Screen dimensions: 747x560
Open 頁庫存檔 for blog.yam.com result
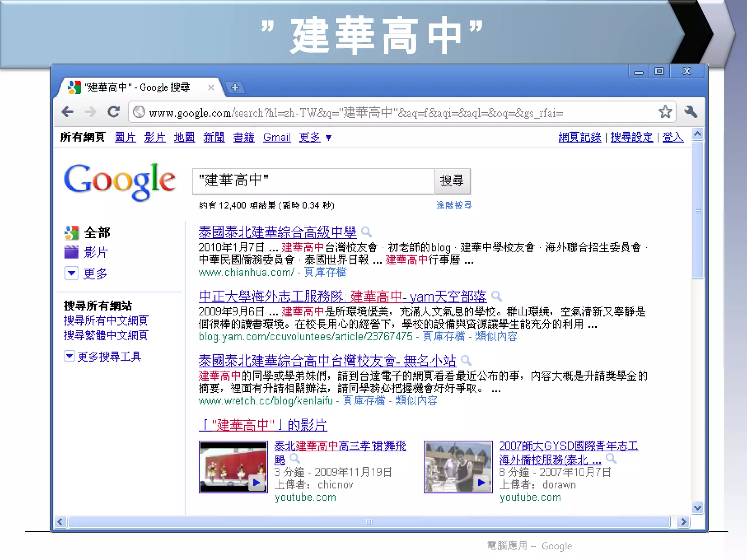coord(444,336)
